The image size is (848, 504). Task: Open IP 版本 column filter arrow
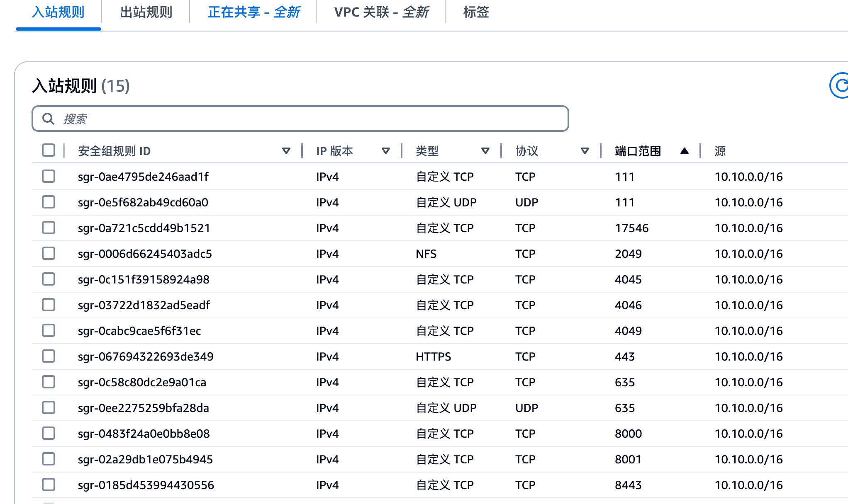click(385, 151)
